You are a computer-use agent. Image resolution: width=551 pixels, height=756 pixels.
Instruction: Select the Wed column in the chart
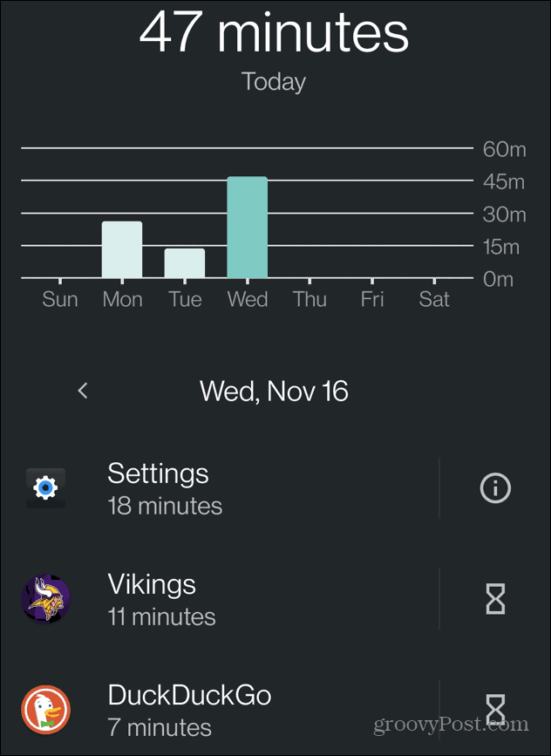click(x=247, y=227)
